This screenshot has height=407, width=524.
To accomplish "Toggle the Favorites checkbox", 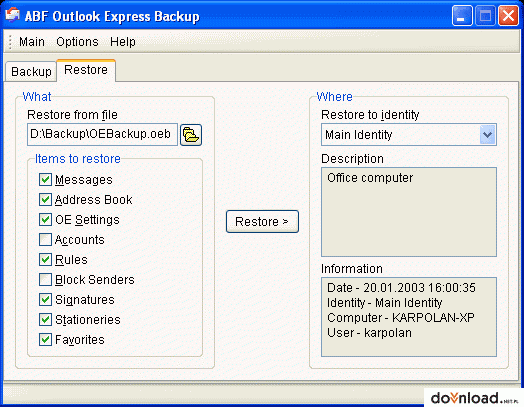I will [45, 340].
